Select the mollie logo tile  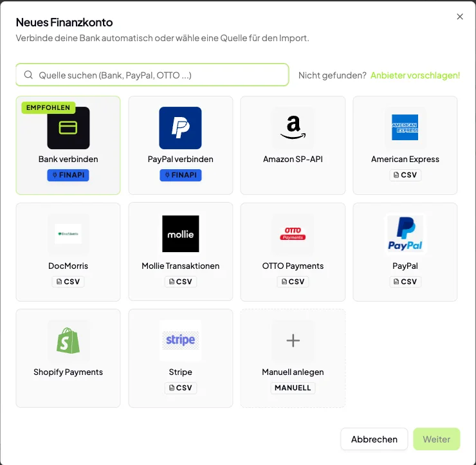[x=180, y=234]
